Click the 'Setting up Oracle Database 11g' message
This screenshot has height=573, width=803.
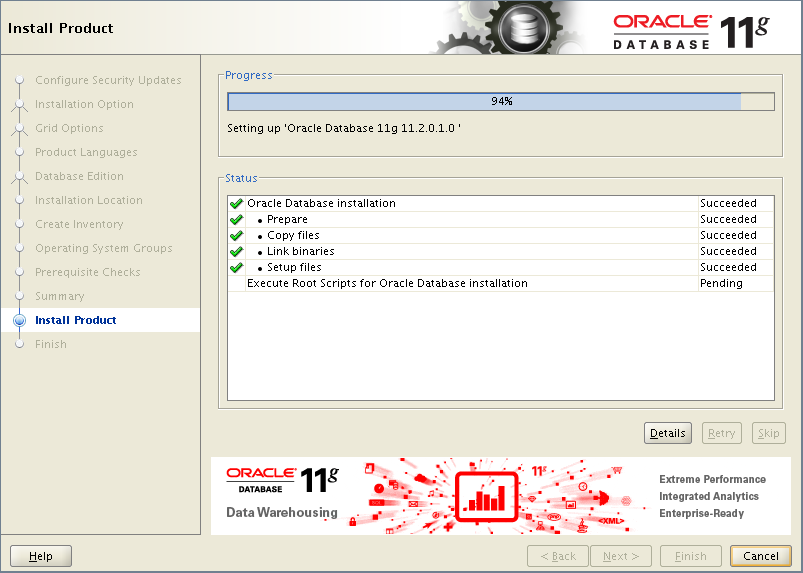[344, 128]
